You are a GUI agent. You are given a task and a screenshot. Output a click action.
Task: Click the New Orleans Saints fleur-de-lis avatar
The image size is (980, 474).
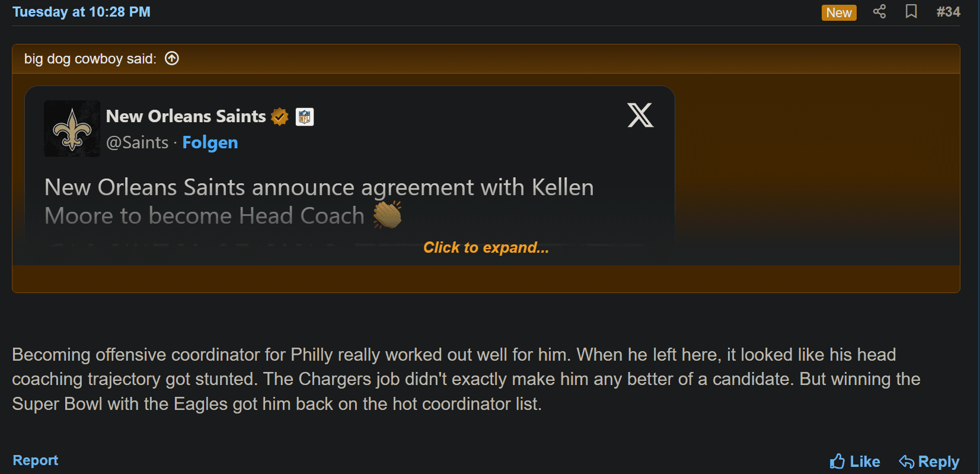point(72,129)
